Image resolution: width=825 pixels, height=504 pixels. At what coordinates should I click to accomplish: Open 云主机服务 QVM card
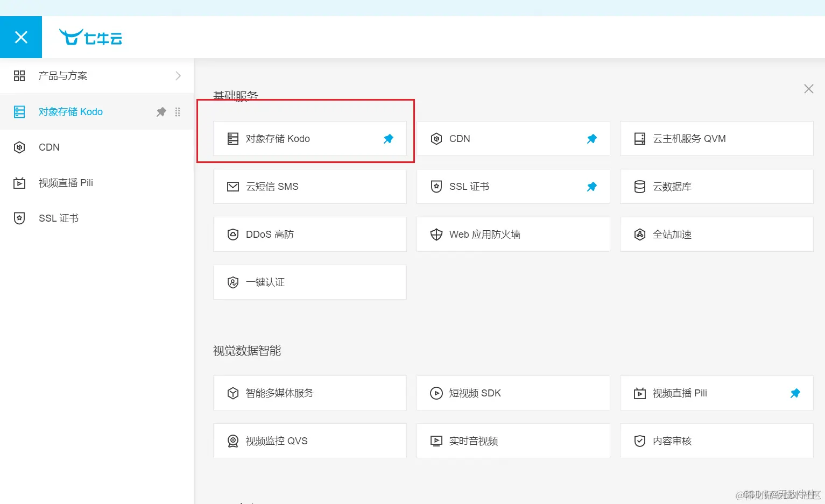click(x=717, y=139)
